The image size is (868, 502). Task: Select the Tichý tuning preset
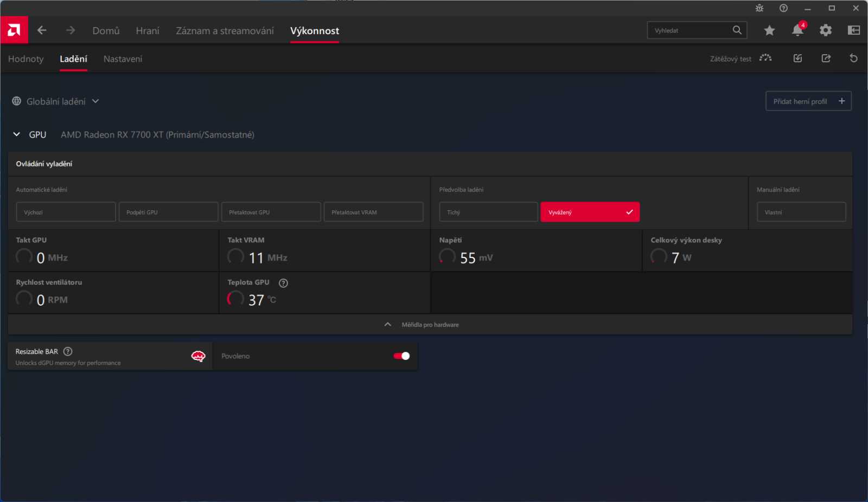tap(488, 212)
